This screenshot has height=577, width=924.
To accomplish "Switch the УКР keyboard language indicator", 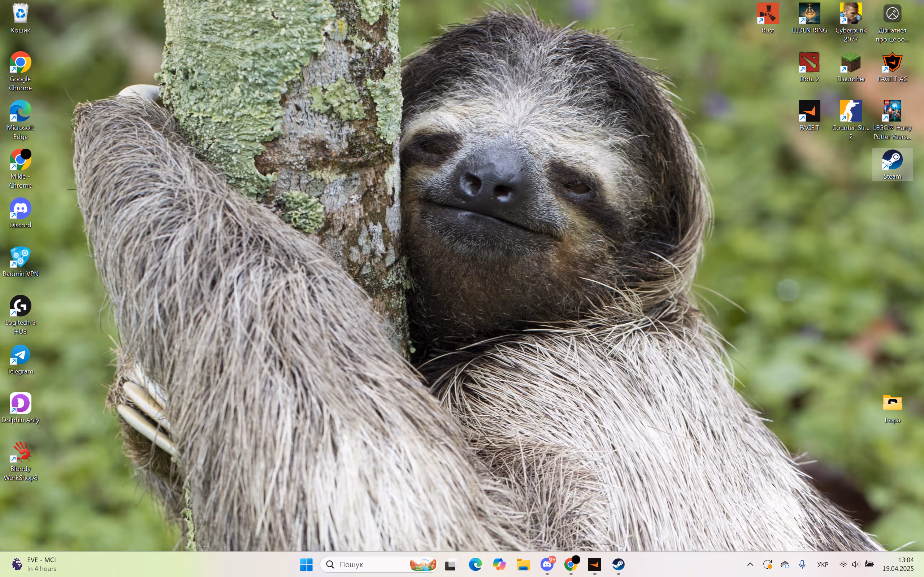I will (x=823, y=564).
